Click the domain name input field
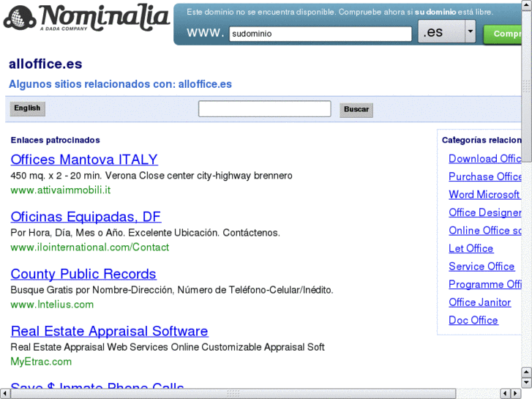The image size is (532, 399). point(321,34)
